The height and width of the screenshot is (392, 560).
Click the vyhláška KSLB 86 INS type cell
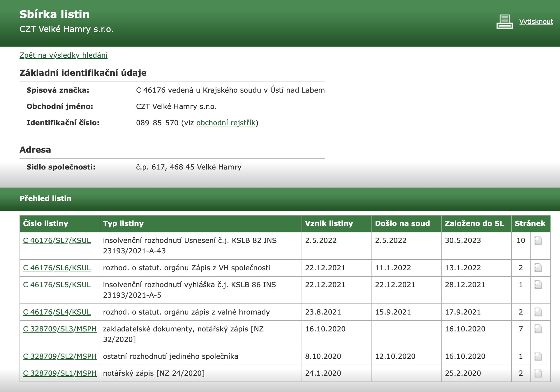[x=201, y=290]
